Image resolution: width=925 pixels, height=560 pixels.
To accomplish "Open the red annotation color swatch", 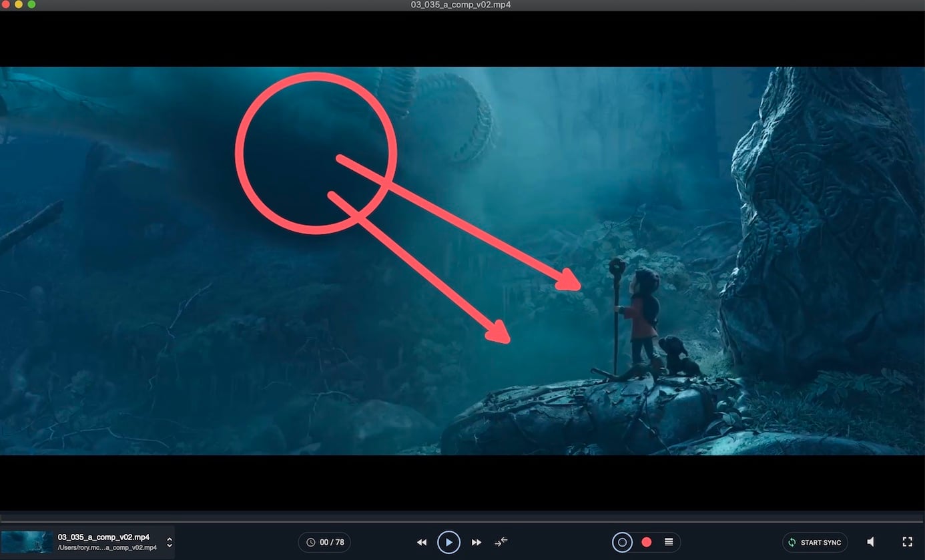I will [x=646, y=543].
